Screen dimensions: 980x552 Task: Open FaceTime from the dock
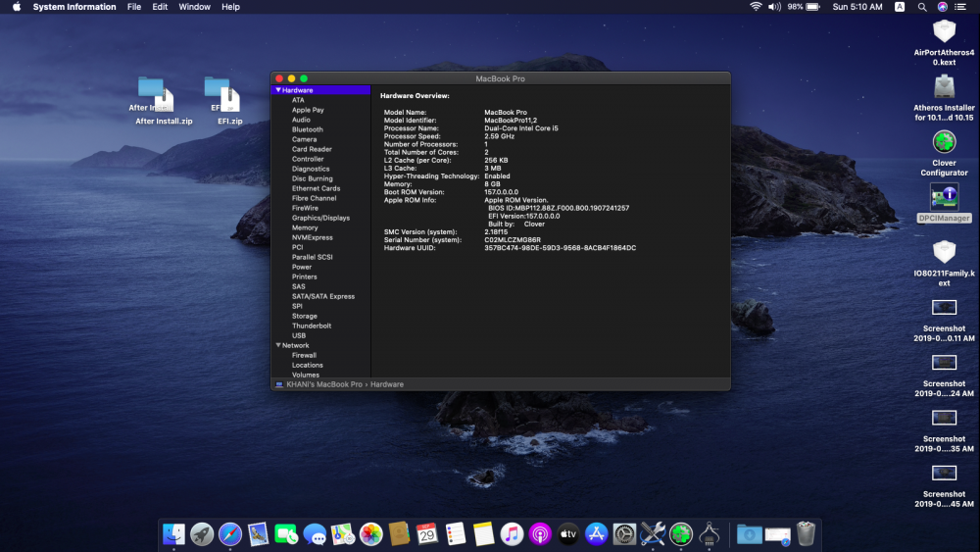click(x=286, y=534)
